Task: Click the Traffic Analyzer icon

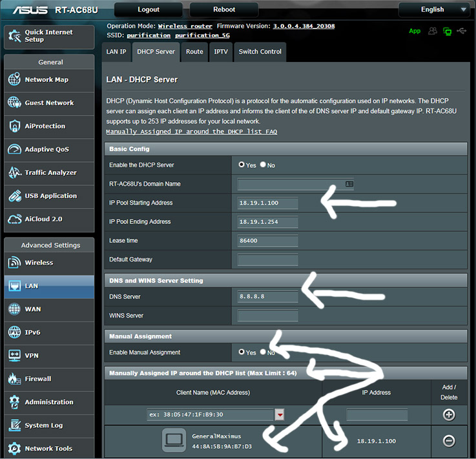Action: (14, 172)
